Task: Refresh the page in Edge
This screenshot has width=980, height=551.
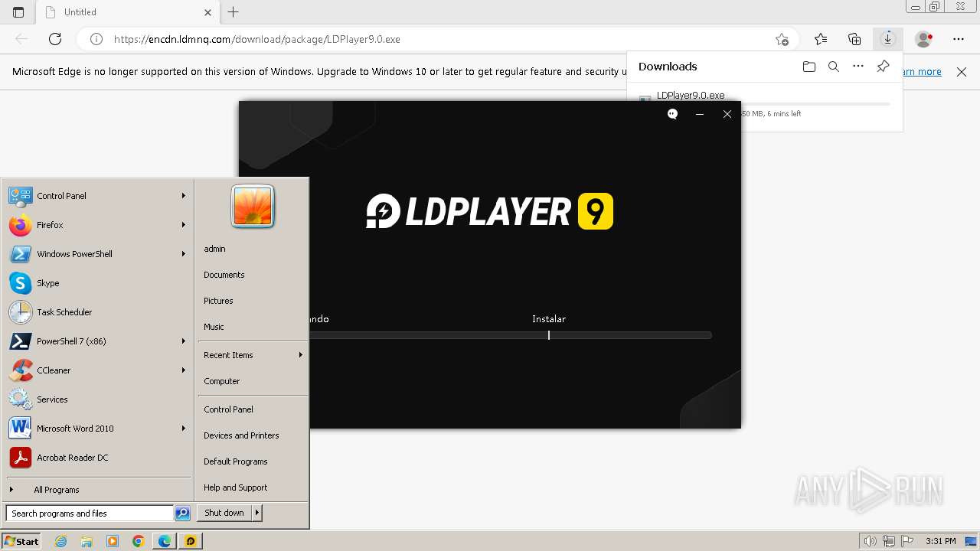Action: [x=55, y=39]
